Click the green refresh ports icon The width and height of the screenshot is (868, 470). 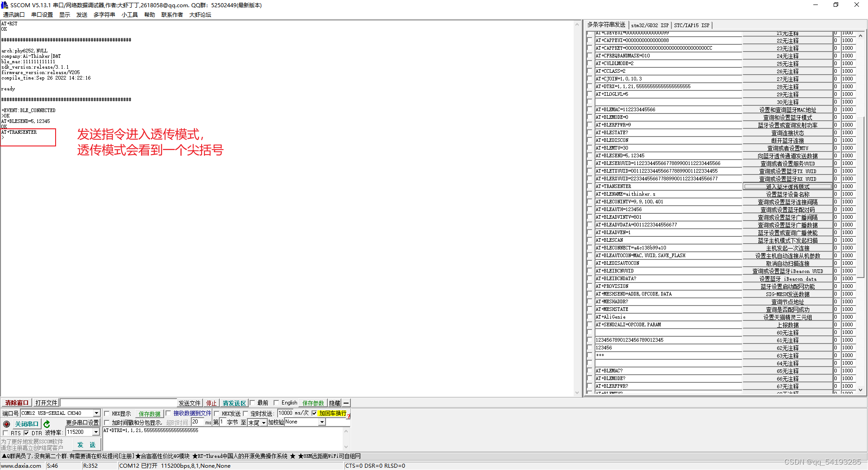point(47,424)
